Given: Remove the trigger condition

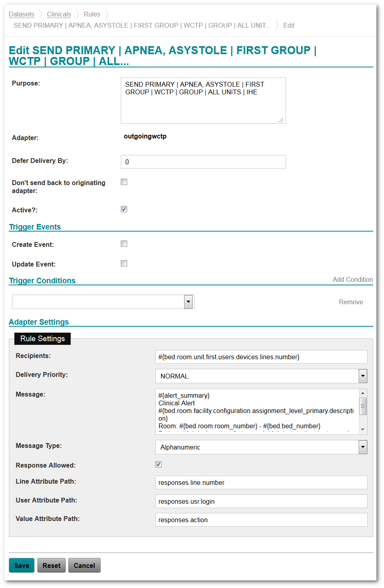Looking at the screenshot, I should [x=351, y=302].
